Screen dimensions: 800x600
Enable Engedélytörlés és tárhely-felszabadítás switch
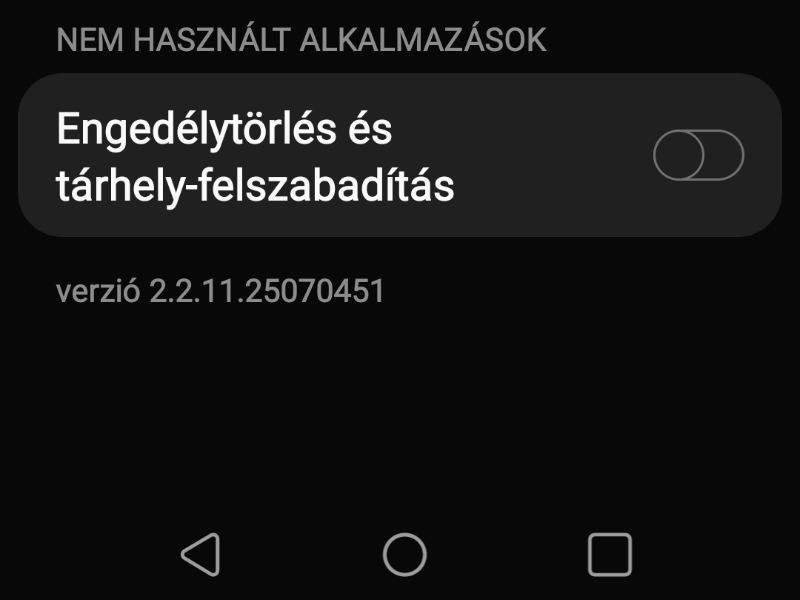tap(698, 155)
